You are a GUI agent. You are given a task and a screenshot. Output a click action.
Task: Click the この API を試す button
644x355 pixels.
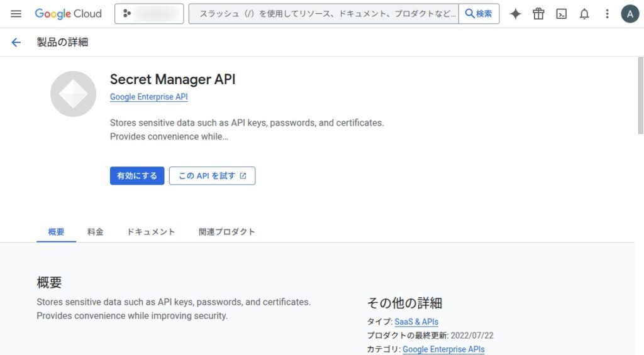coord(212,176)
